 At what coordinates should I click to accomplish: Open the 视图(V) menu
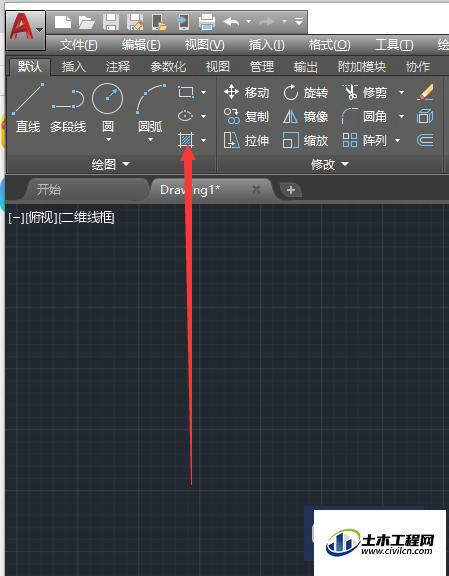(x=204, y=45)
